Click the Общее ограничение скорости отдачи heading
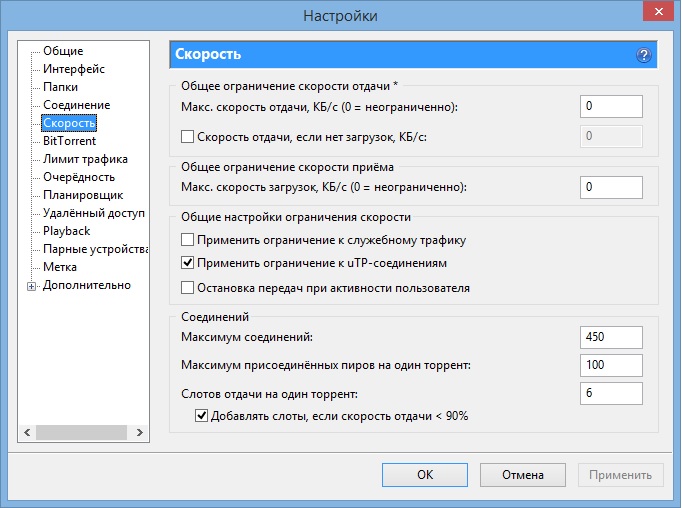Screen dimensions: 682x508 click(289, 86)
